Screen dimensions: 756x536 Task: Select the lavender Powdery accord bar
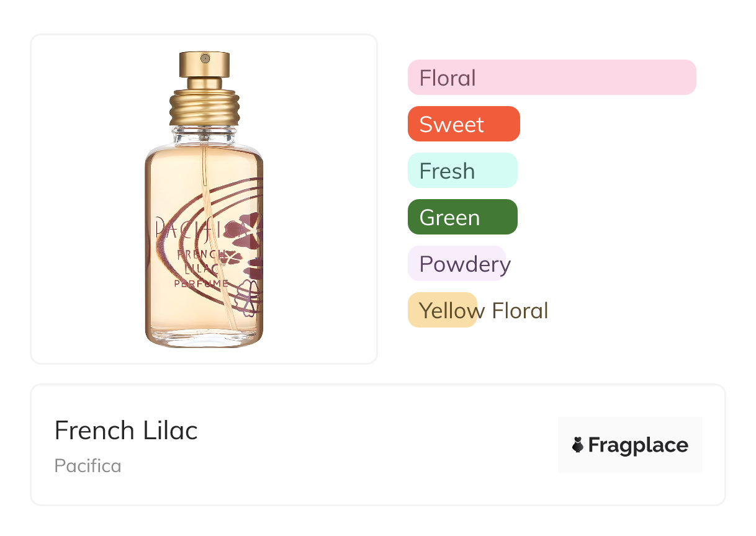[x=457, y=264]
